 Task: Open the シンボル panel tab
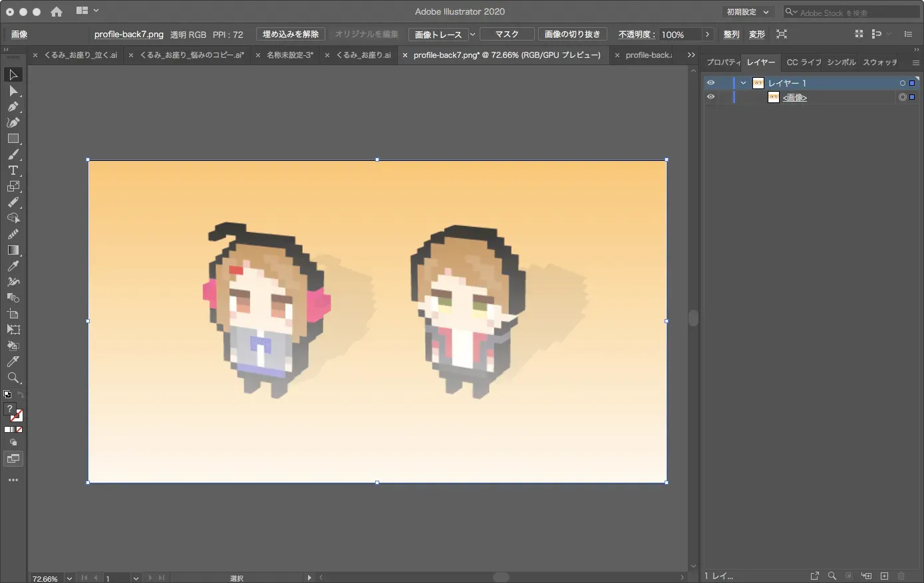coord(842,62)
